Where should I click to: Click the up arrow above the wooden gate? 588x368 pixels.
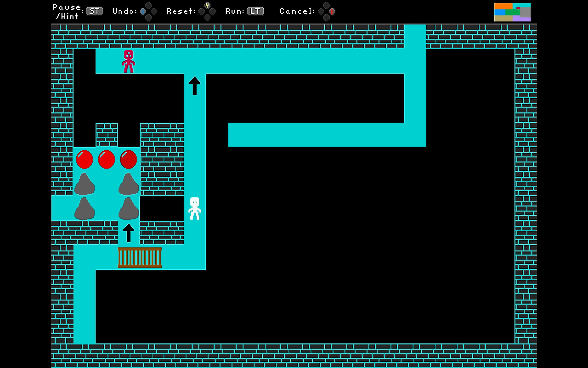(x=129, y=233)
